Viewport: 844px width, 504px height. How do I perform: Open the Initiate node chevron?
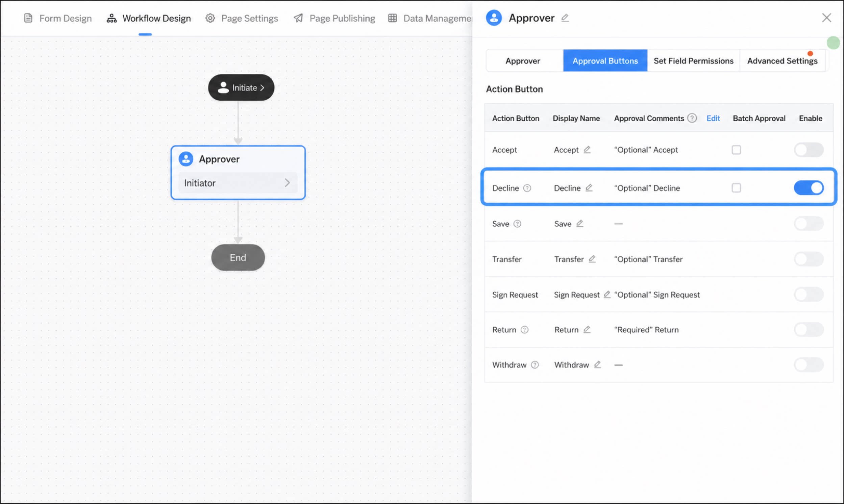click(x=262, y=87)
